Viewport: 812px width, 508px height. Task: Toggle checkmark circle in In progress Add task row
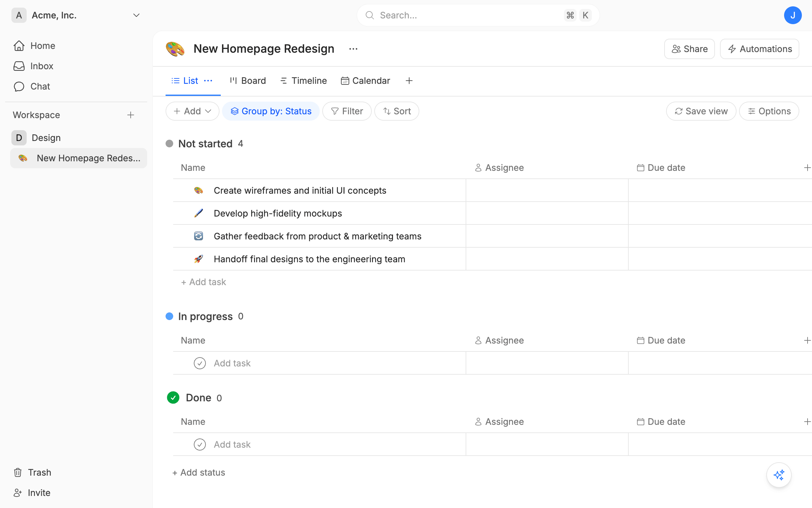point(200,363)
